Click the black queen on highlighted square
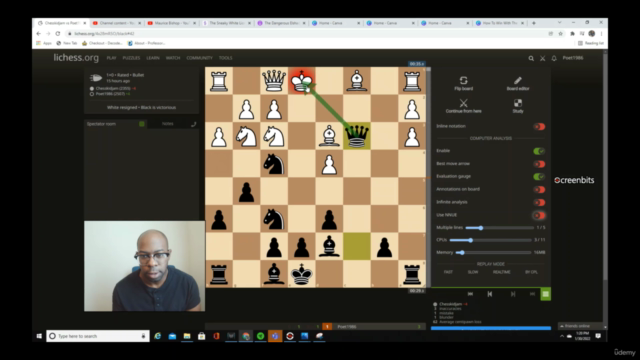The image size is (640, 360). (x=357, y=136)
